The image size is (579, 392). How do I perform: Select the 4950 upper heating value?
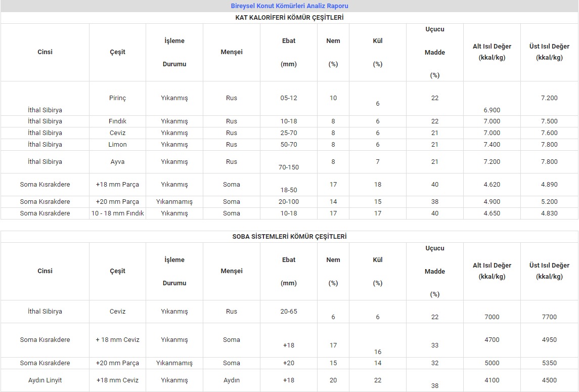coord(549,339)
